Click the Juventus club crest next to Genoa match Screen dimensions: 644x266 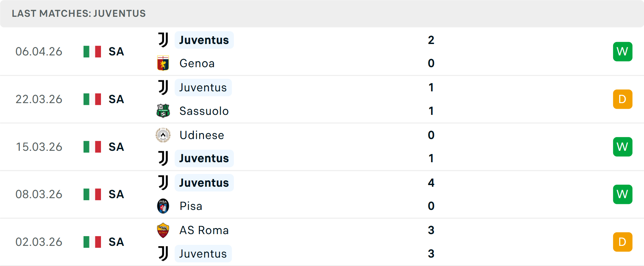coord(163,40)
